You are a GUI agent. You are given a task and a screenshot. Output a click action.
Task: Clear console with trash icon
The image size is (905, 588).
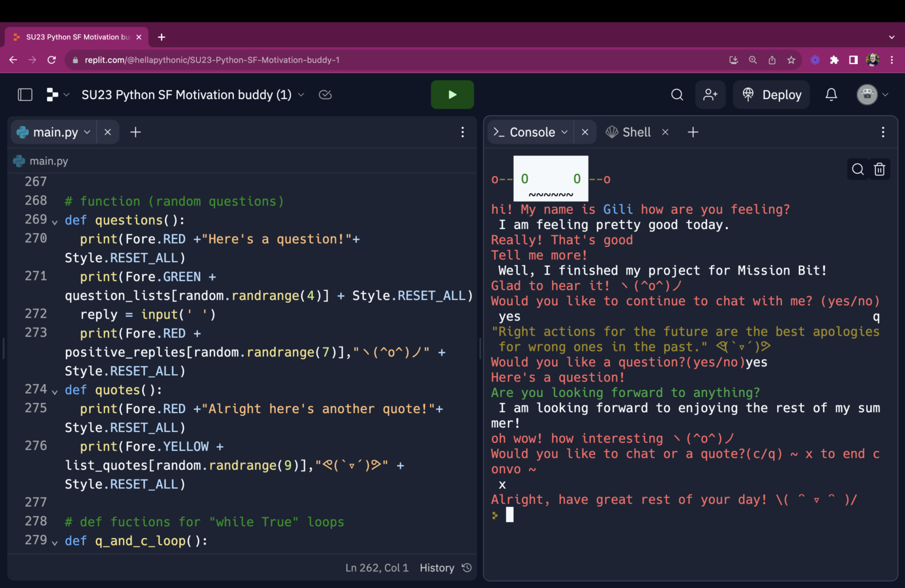coord(879,170)
